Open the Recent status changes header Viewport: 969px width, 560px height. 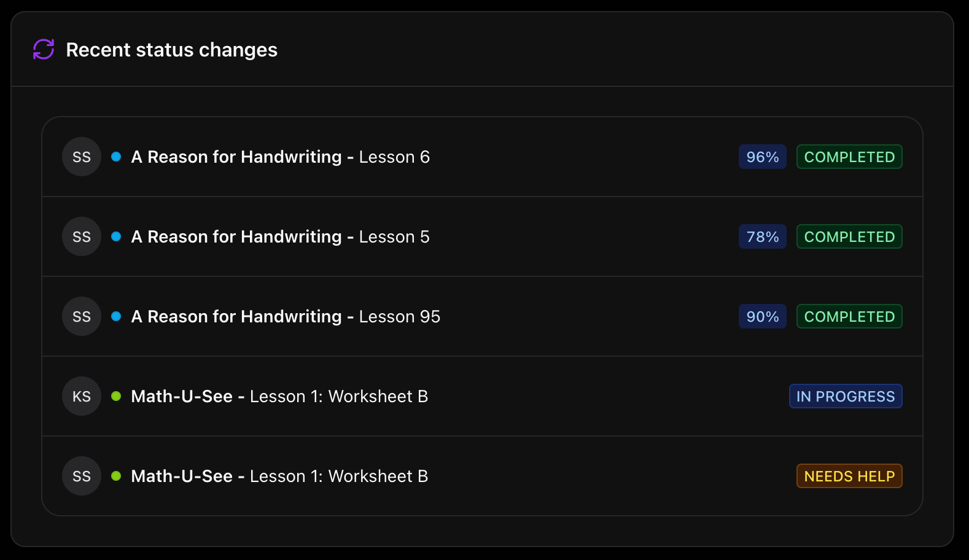coord(172,50)
